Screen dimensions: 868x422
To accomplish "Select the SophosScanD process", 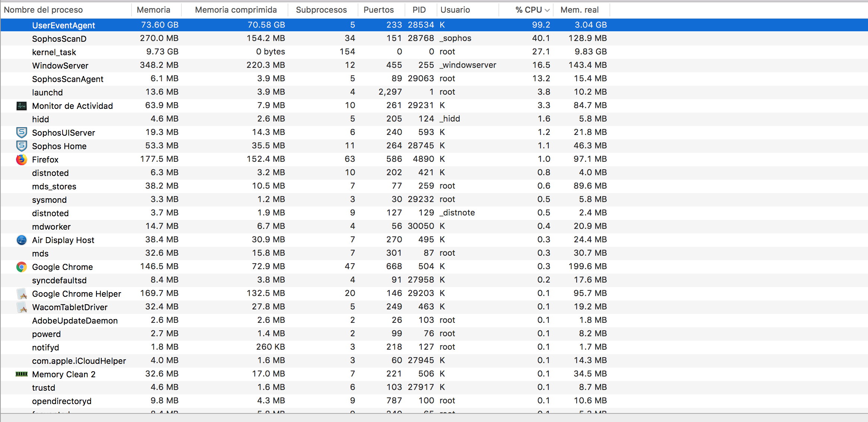I will [x=434, y=38].
